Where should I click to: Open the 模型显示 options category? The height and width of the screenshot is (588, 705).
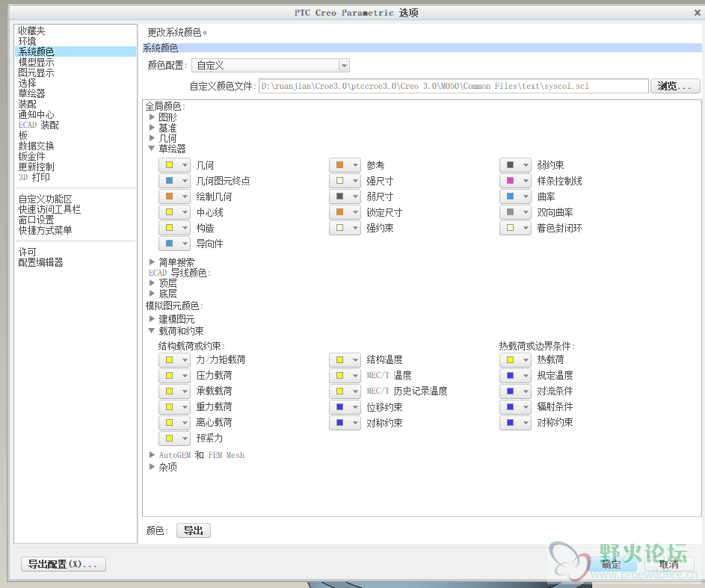36,63
